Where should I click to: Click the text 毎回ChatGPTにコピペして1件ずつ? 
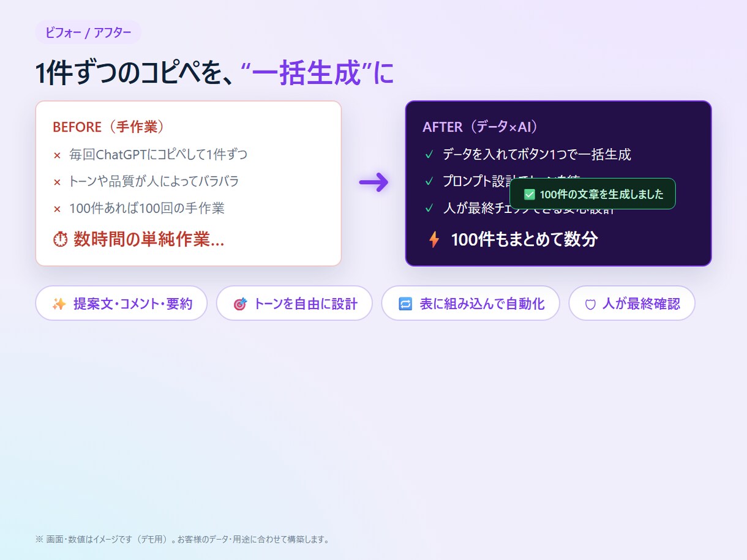click(x=159, y=154)
